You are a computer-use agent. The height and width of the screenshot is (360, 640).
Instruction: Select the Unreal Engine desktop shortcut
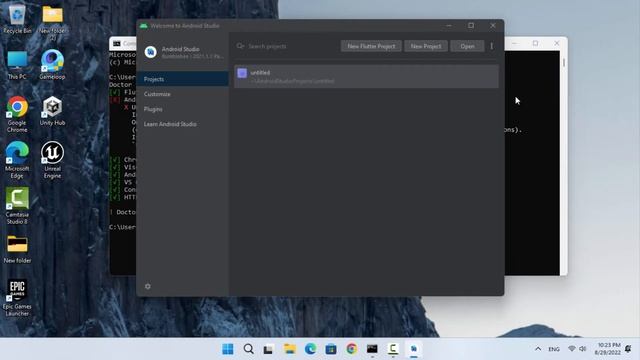52,160
